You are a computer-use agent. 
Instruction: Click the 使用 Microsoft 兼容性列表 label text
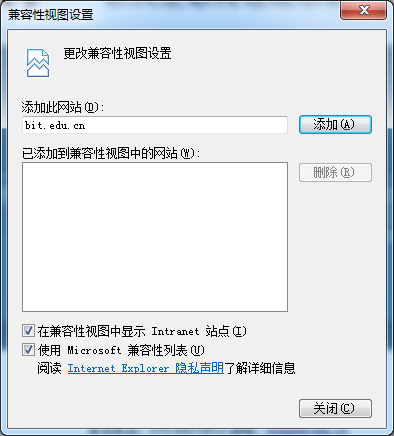point(121,350)
